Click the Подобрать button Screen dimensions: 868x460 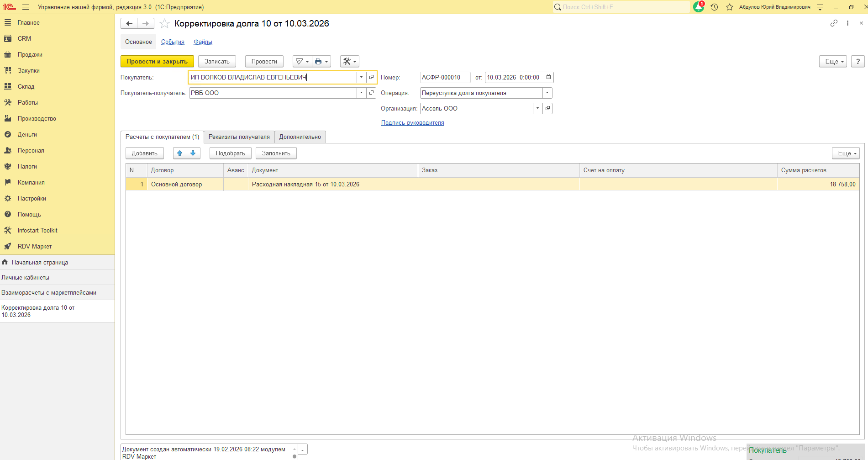(x=230, y=153)
